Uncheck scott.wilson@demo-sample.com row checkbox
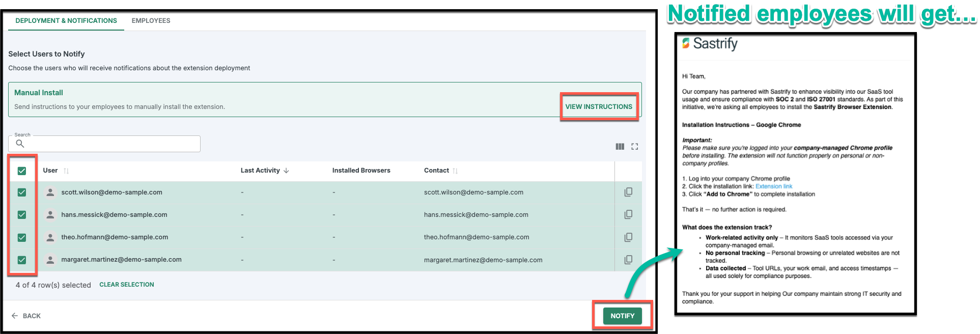 pyautogui.click(x=22, y=192)
